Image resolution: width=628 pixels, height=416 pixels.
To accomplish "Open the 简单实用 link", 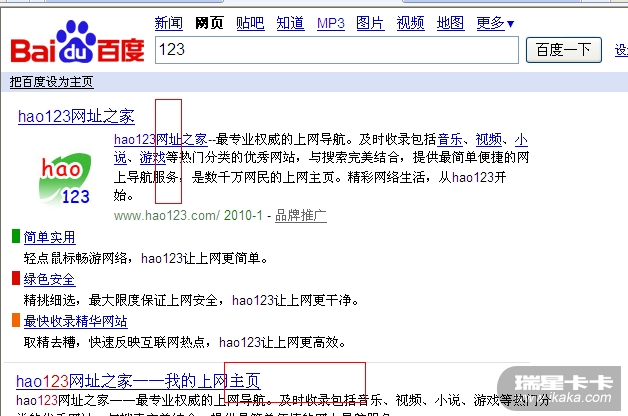I will point(49,237).
